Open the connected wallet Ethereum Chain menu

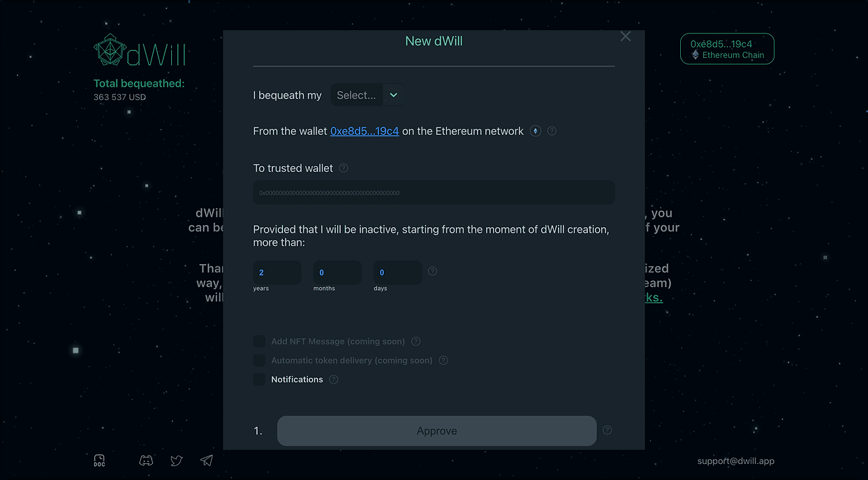[727, 49]
